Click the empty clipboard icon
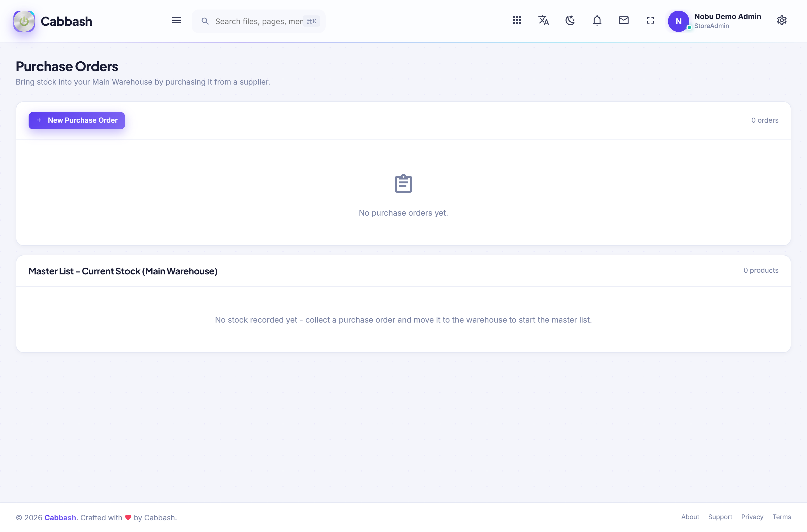807x532 pixels. (x=403, y=184)
